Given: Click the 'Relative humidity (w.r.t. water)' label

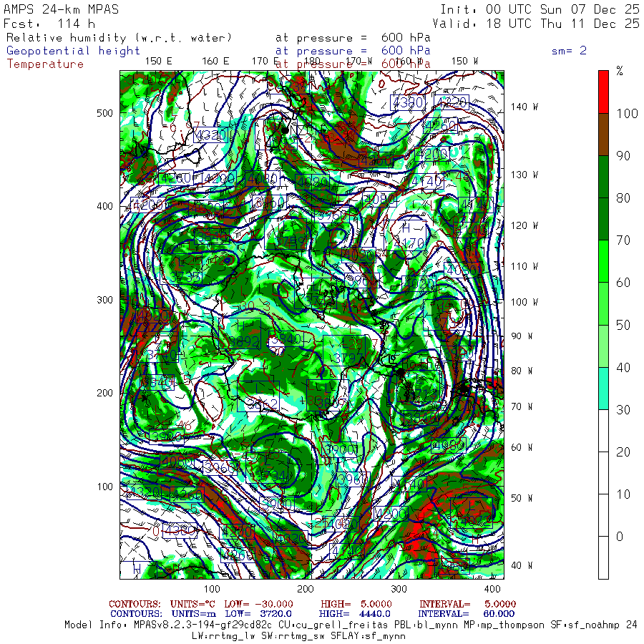Looking at the screenshot, I should [x=119, y=38].
